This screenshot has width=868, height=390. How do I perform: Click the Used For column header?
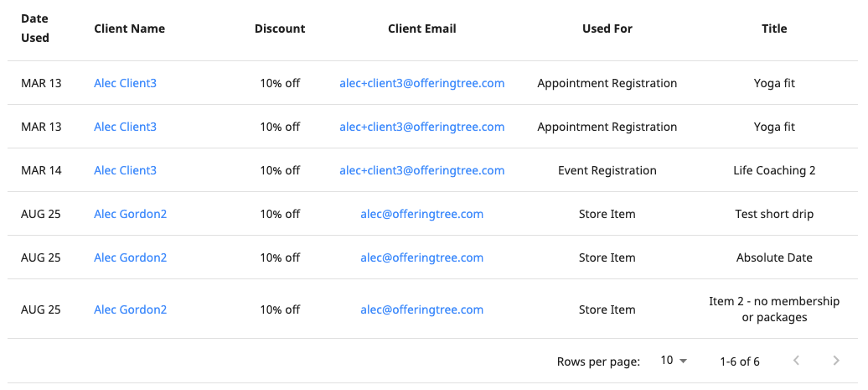point(607,29)
